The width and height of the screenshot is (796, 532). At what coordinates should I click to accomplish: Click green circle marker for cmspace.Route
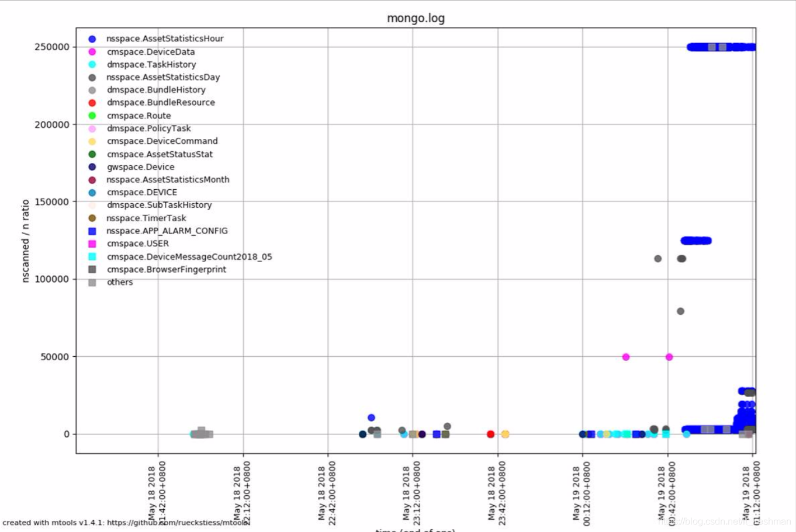pos(92,116)
